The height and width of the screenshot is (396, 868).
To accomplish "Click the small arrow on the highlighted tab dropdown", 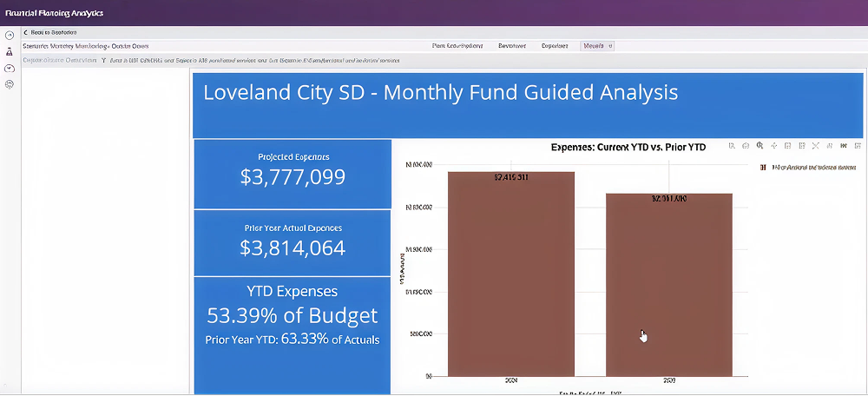I will coord(610,47).
